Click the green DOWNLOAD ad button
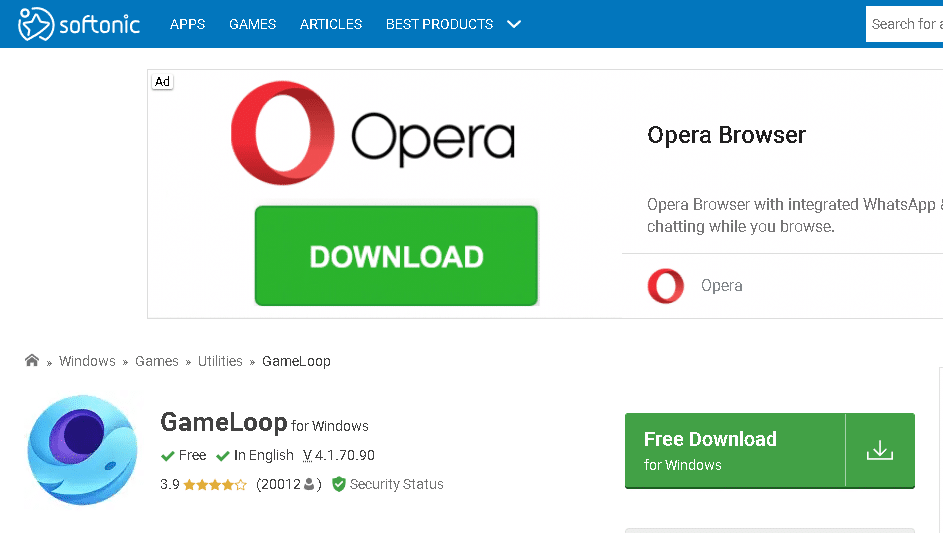The height and width of the screenshot is (533, 943). pyautogui.click(x=396, y=256)
